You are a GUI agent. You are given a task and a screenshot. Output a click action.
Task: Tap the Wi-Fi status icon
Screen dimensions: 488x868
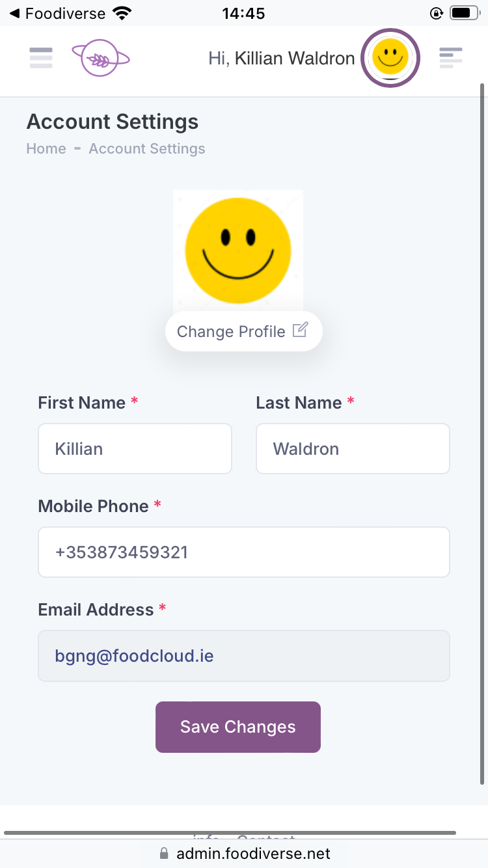[121, 13]
